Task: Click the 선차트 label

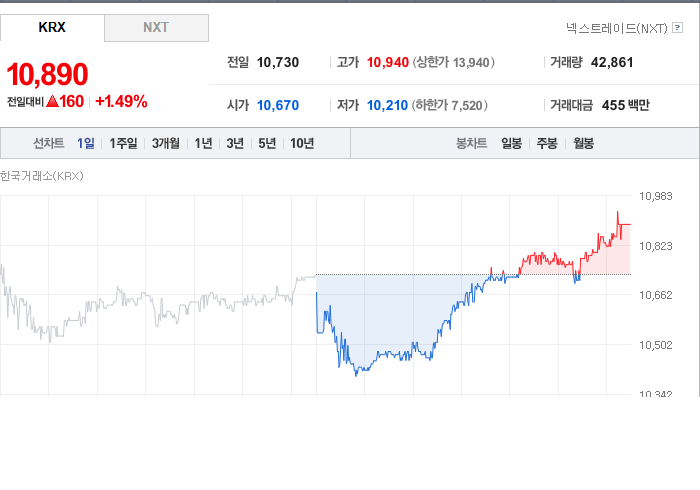Action: (x=49, y=143)
